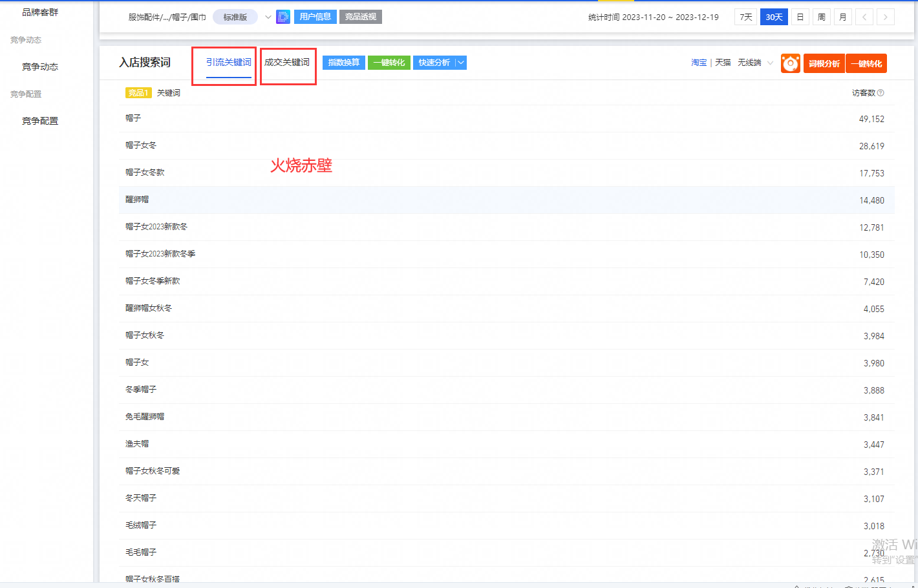Click the keyword row 醒狮帽

coord(507,200)
